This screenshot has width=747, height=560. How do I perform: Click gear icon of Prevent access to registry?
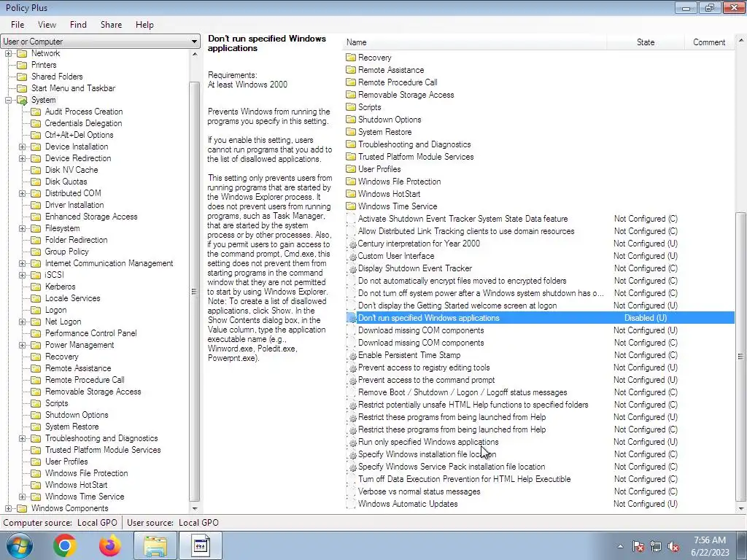(352, 367)
